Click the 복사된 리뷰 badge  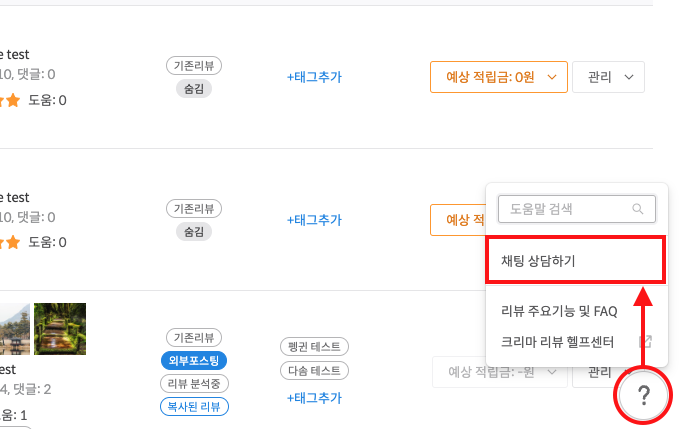[x=194, y=406]
